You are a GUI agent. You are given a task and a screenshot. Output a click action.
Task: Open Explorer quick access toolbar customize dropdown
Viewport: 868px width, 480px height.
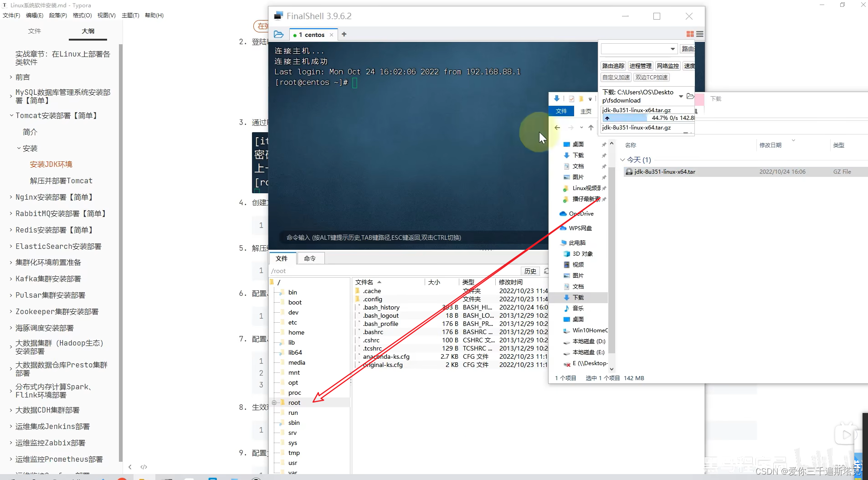coord(590,99)
